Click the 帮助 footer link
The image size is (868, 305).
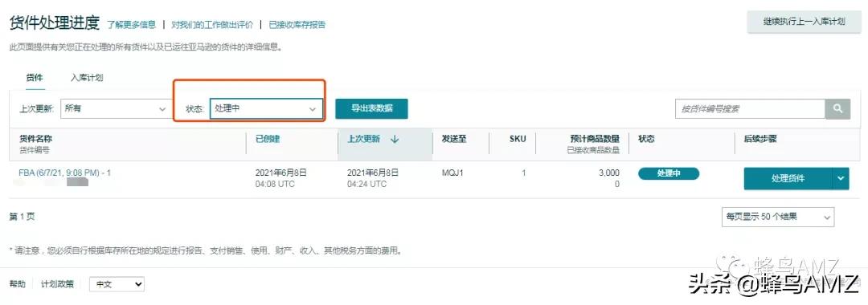pos(17,284)
